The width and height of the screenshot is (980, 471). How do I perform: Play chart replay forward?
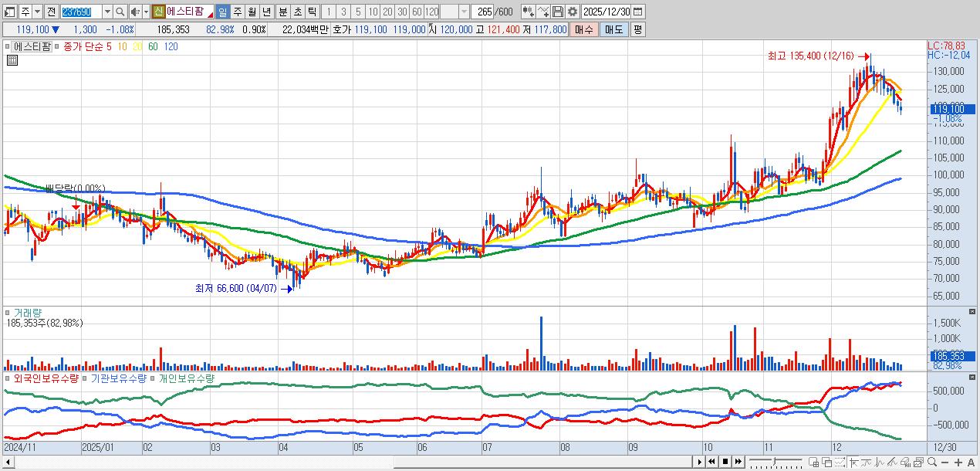700,462
